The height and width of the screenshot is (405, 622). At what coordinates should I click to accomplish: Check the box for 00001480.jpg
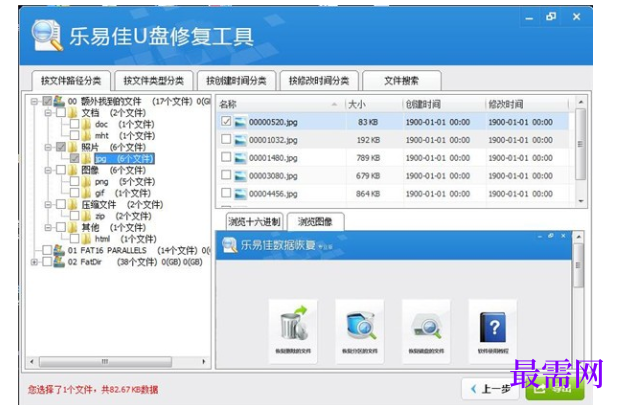click(x=226, y=157)
